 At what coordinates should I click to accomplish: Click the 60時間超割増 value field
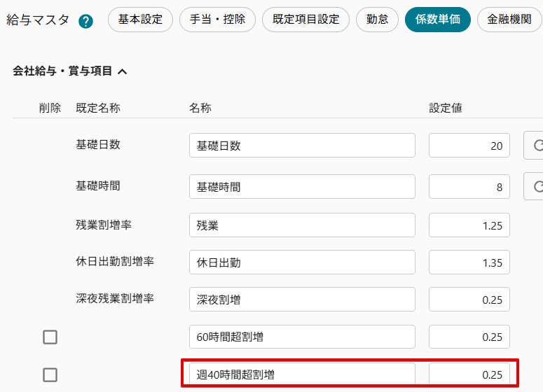pos(469,337)
